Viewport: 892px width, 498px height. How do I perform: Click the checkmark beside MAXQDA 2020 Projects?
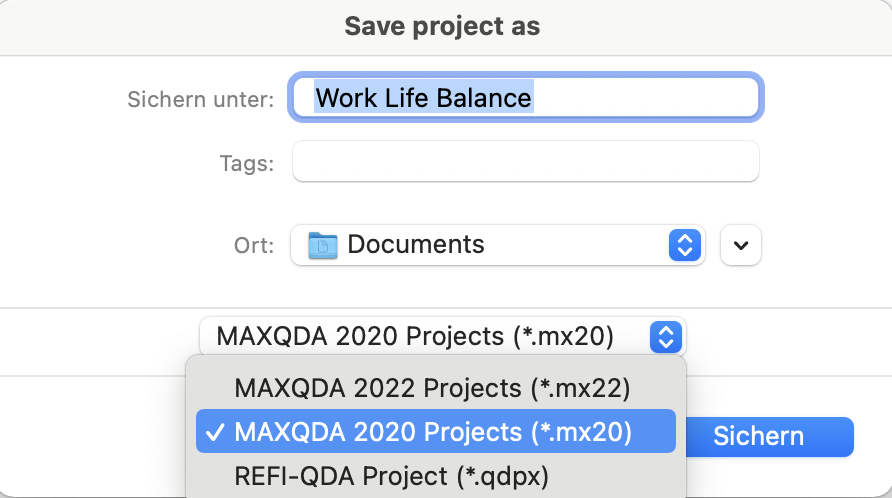pyautogui.click(x=214, y=432)
